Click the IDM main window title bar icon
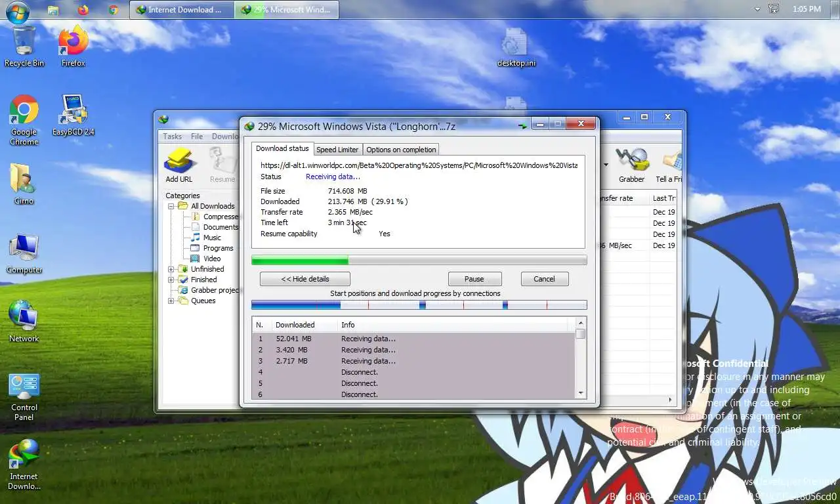This screenshot has width=840, height=504. tap(163, 119)
